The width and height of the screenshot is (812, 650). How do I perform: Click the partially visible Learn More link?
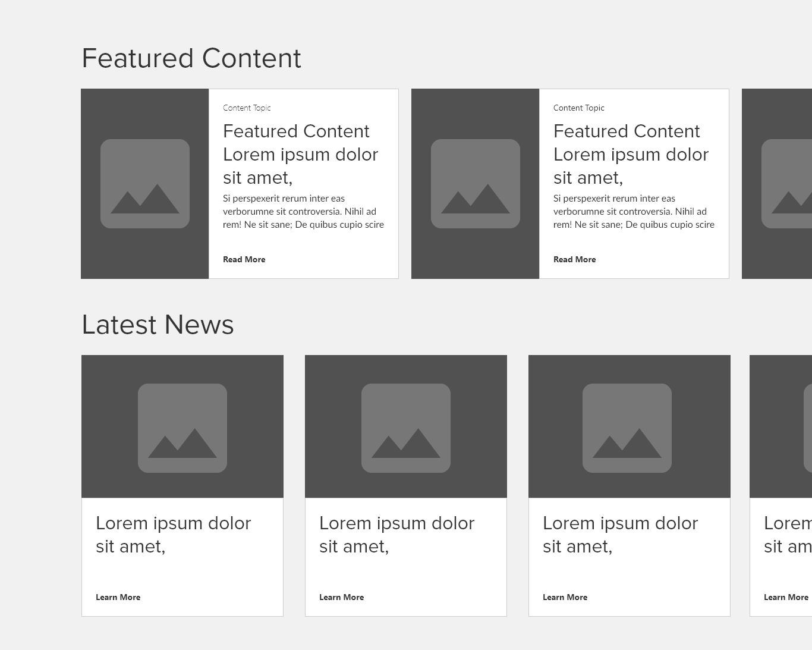click(x=785, y=597)
